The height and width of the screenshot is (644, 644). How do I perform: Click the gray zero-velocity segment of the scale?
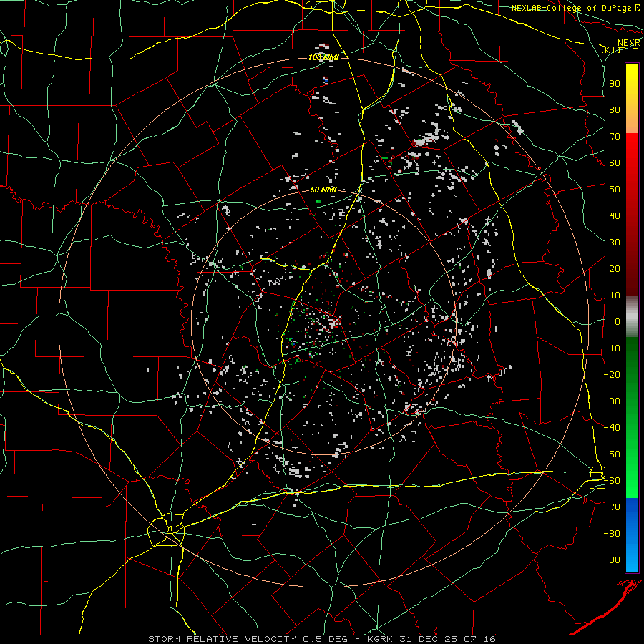point(632,316)
